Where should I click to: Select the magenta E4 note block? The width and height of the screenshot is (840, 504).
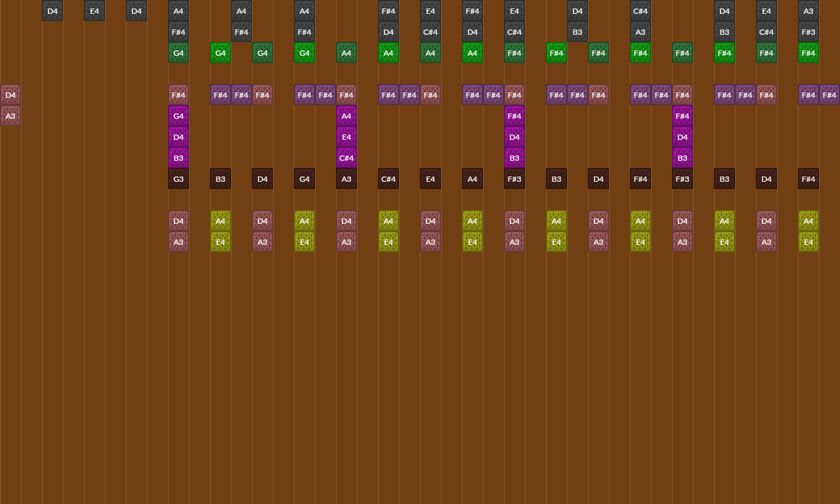[x=346, y=137]
